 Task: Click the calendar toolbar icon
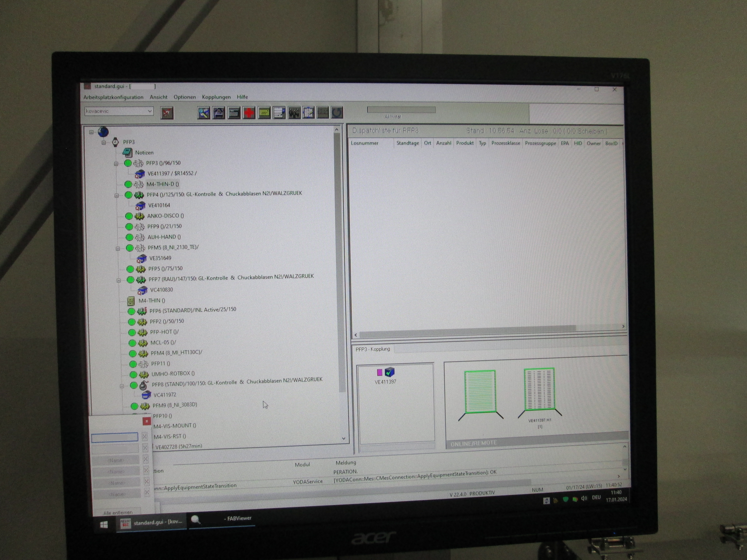(x=234, y=113)
